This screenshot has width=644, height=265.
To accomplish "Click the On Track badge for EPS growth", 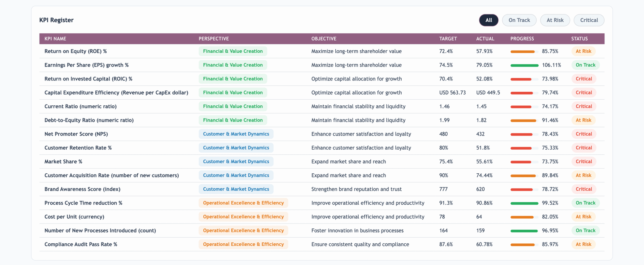I will 585,65.
